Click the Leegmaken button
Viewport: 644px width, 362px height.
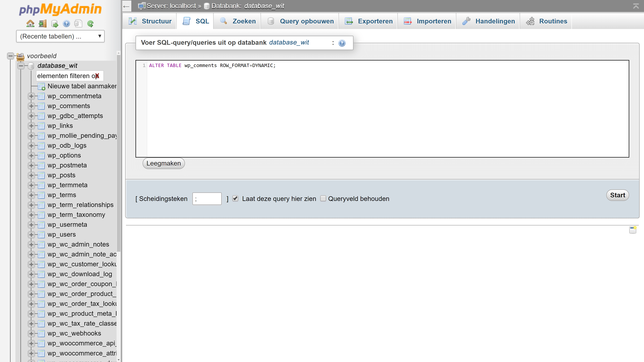[x=163, y=163]
